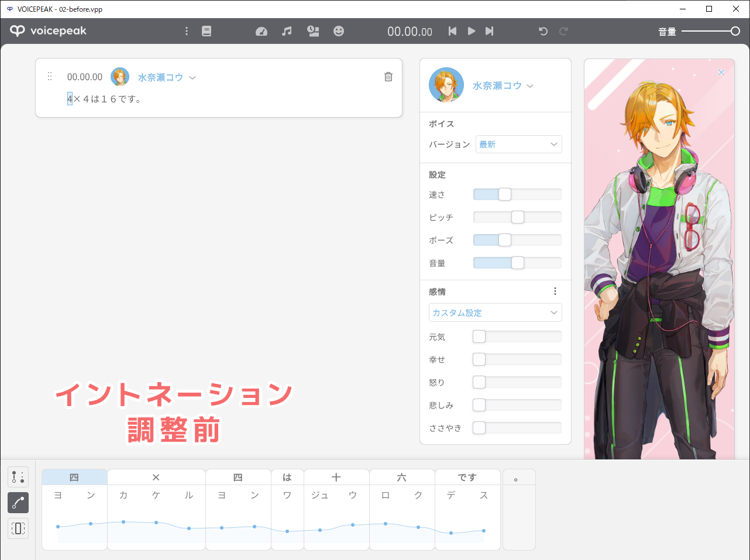Image resolution: width=750 pixels, height=560 pixels.
Task: Click the pitch point under ケ
Action: [156, 522]
